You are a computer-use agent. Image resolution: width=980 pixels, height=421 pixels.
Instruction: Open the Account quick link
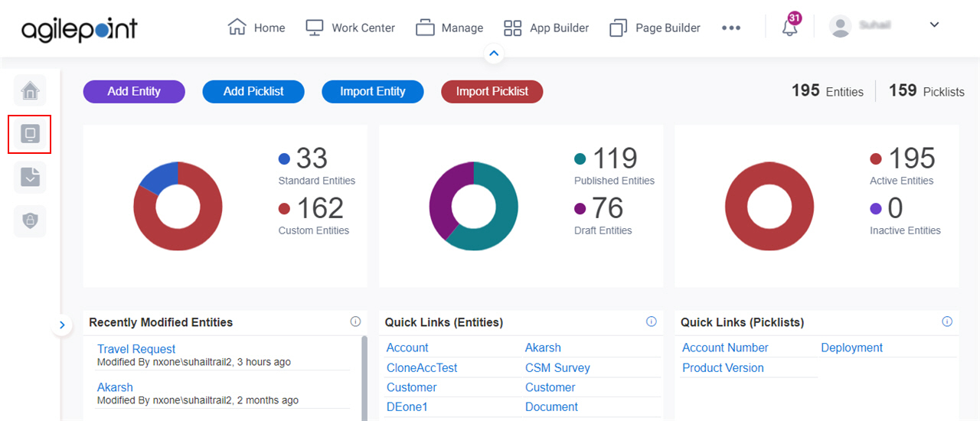[407, 348]
